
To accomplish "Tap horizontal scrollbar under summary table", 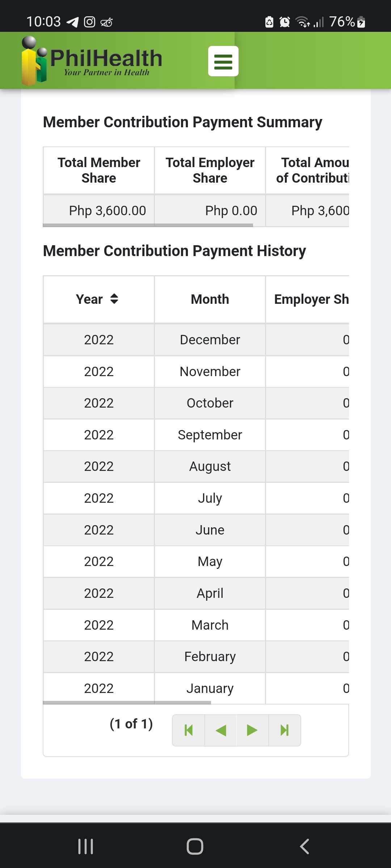I will point(148,225).
